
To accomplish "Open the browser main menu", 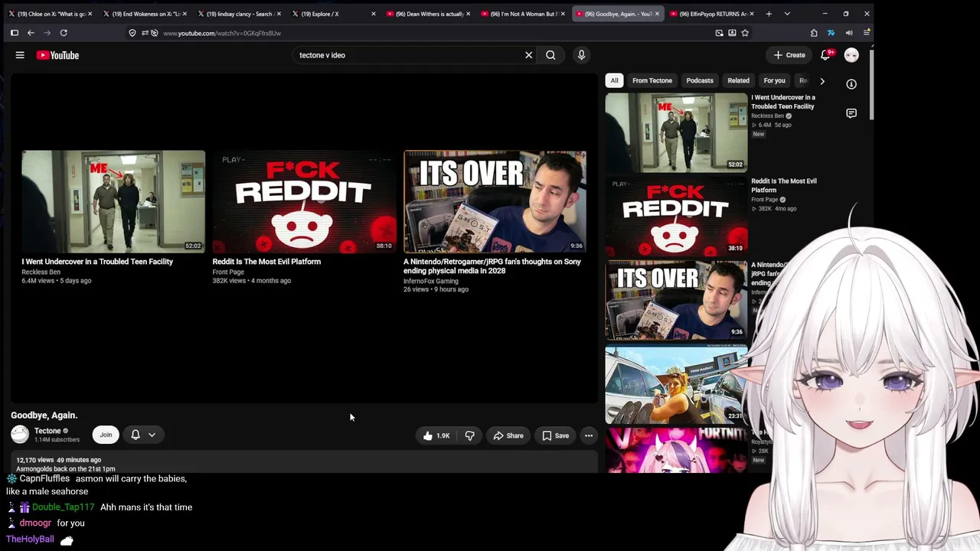I will tap(867, 33).
